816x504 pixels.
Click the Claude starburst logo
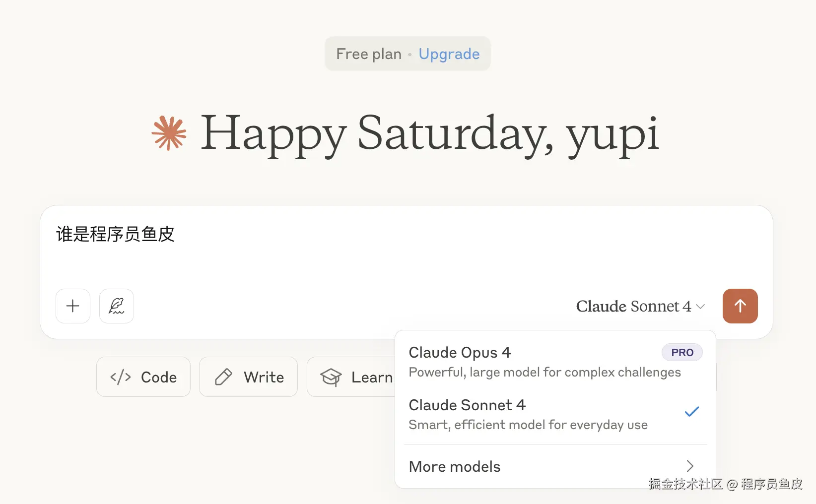169,133
